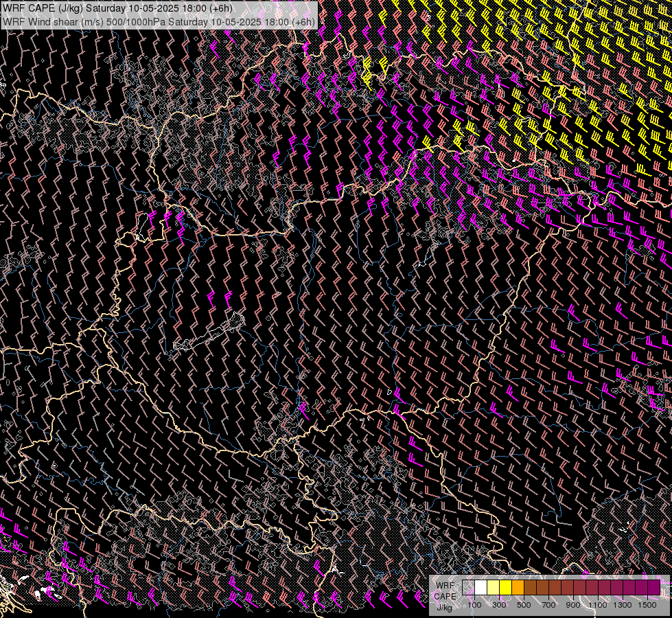Click the white CAPE legend swatch
The image size is (672, 618).
(x=481, y=588)
